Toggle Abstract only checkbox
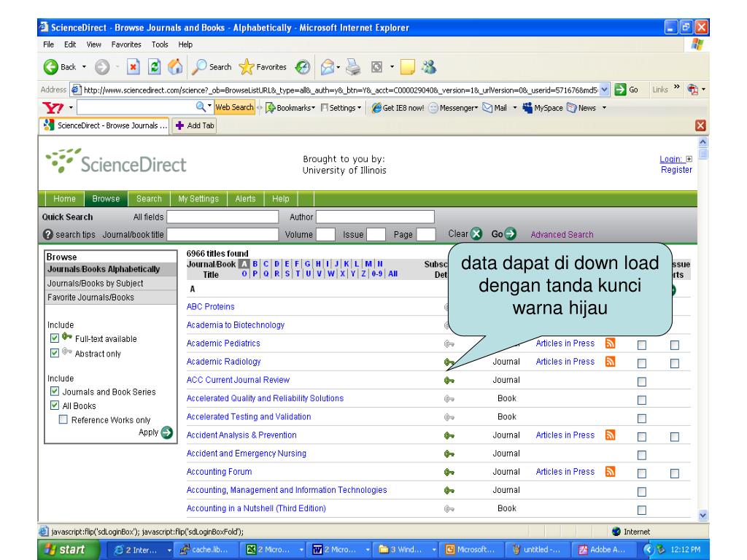Image resolution: width=747 pixels, height=560 pixels. 54,353
